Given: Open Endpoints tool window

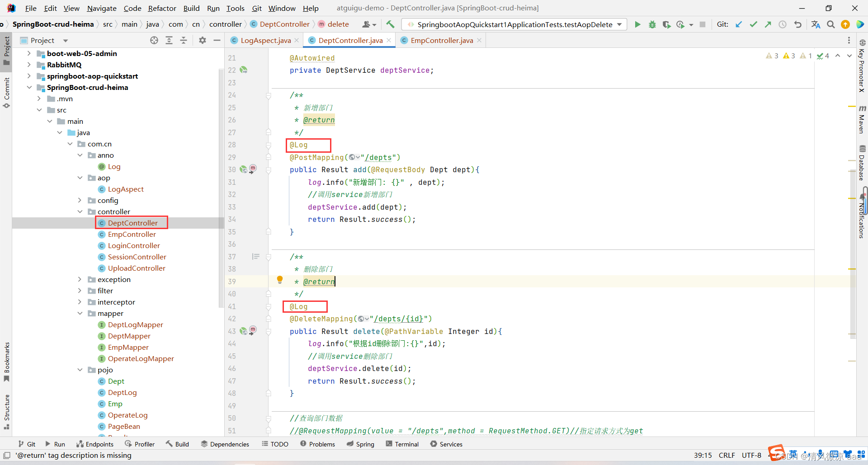Looking at the screenshot, I should (x=95, y=444).
